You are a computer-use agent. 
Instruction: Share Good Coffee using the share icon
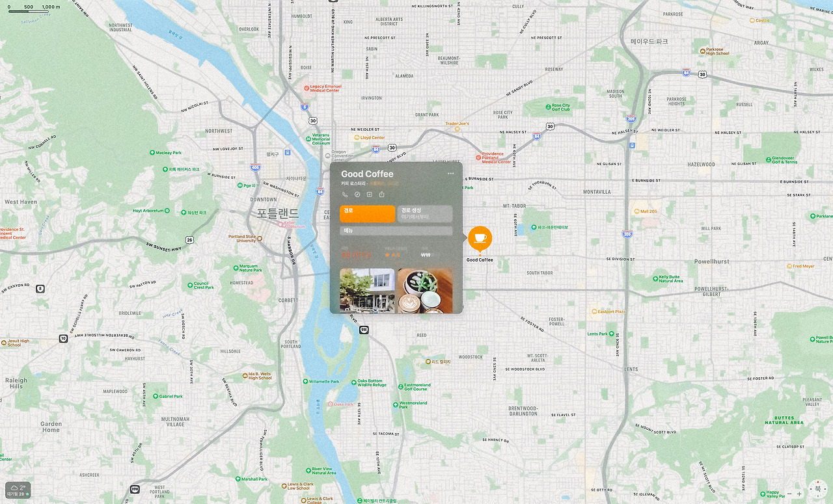click(x=382, y=194)
